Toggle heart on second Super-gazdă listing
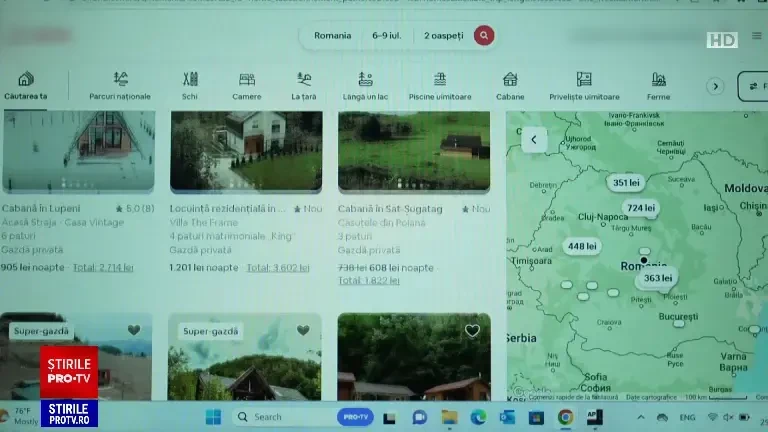This screenshot has width=768, height=432. coord(303,330)
